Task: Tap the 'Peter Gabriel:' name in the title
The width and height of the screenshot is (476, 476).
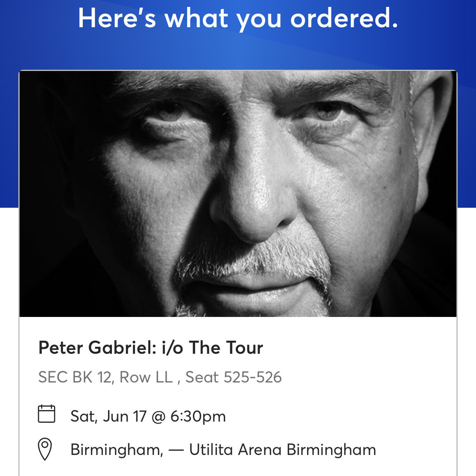Action: [98, 348]
